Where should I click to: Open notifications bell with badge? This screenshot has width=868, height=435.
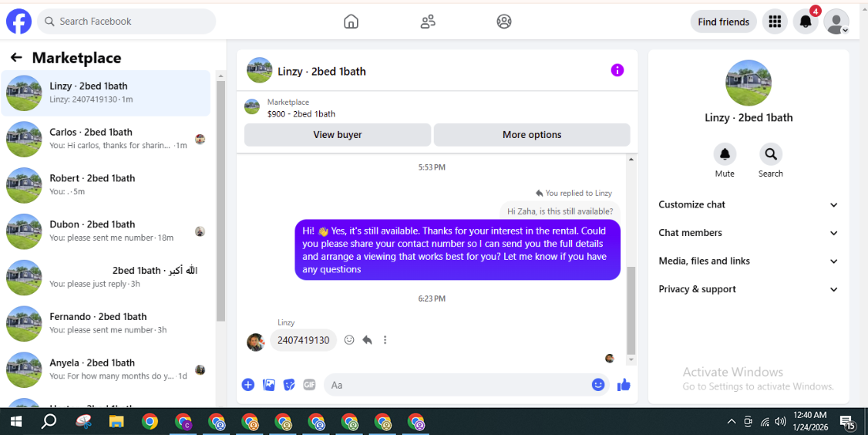(806, 22)
